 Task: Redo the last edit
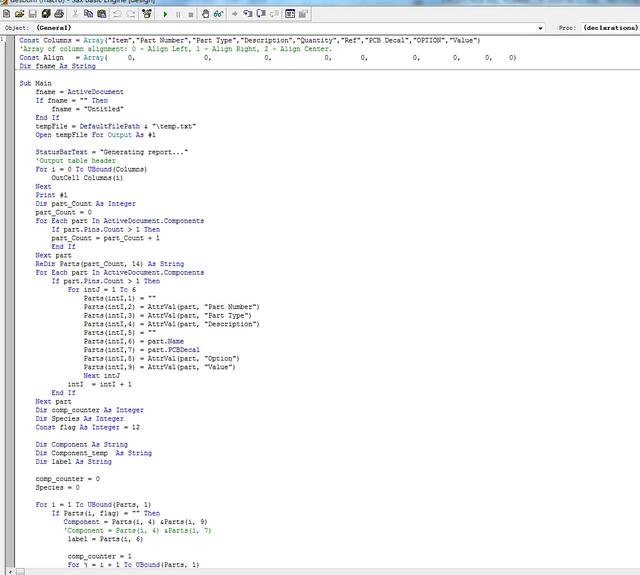click(131, 14)
